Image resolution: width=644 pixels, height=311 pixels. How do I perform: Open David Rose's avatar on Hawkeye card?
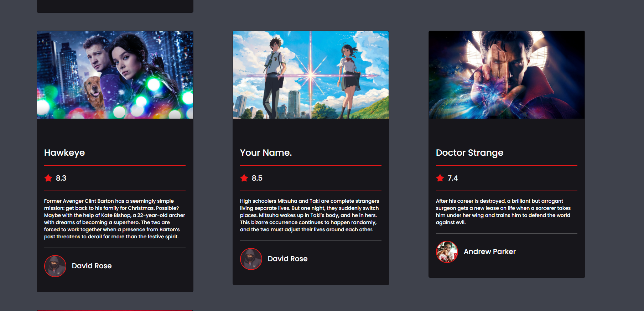pos(55,266)
